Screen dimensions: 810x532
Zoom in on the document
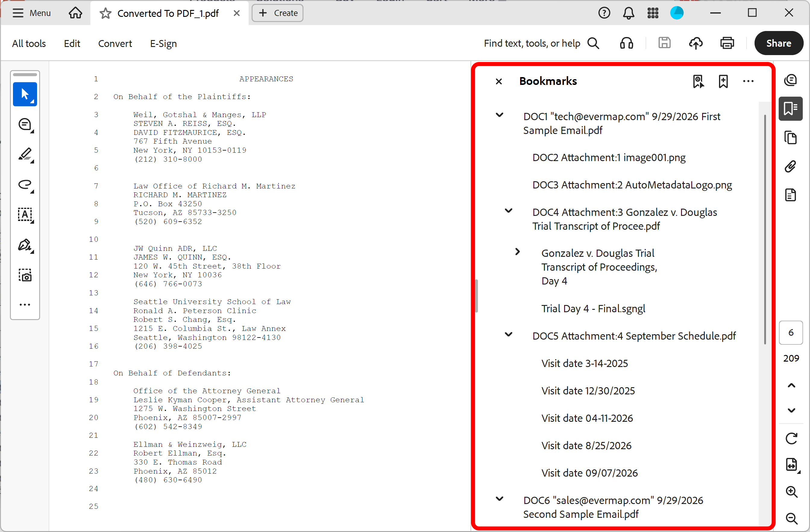click(791, 492)
